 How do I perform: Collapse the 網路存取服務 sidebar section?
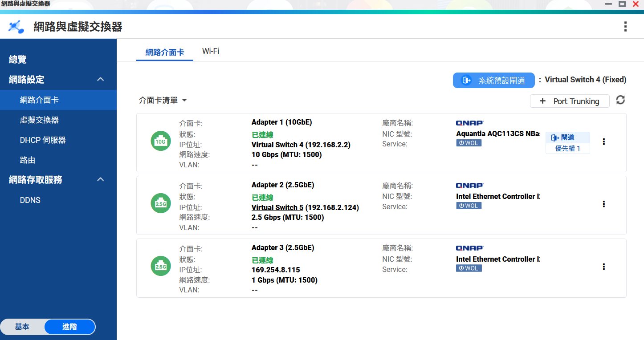[x=101, y=180]
